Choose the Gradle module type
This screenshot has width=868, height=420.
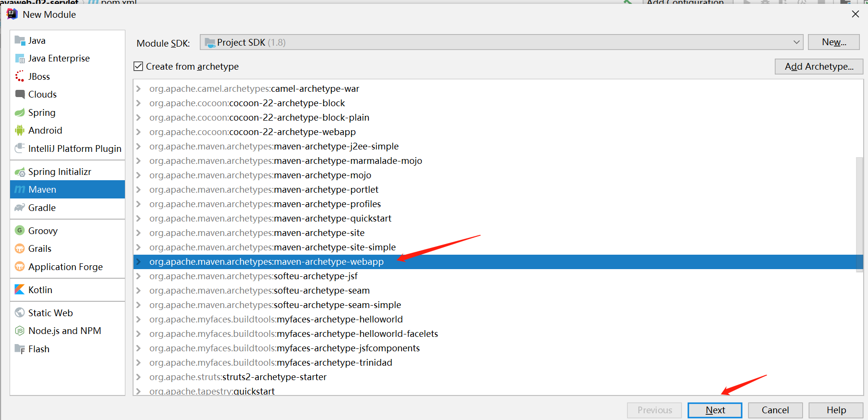pos(67,208)
